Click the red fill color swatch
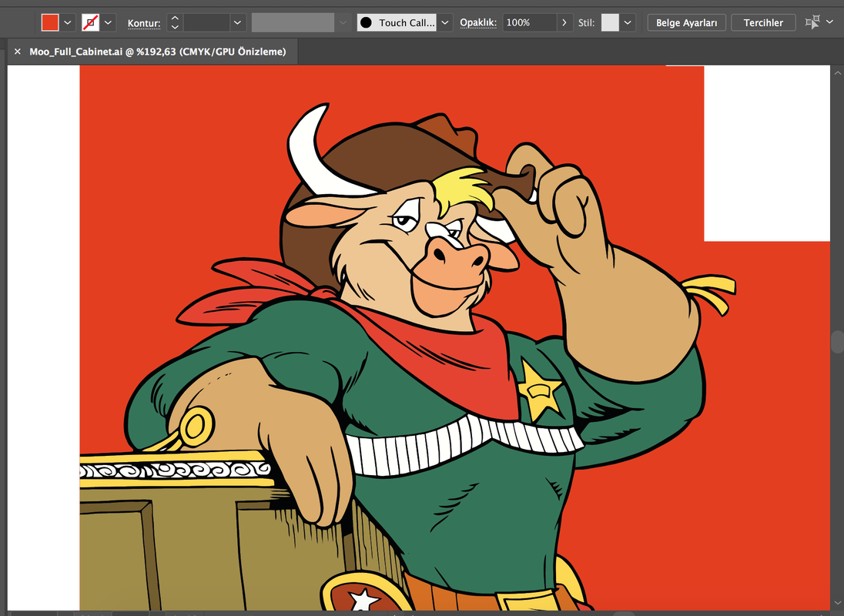The height and width of the screenshot is (616, 844). coord(50,22)
